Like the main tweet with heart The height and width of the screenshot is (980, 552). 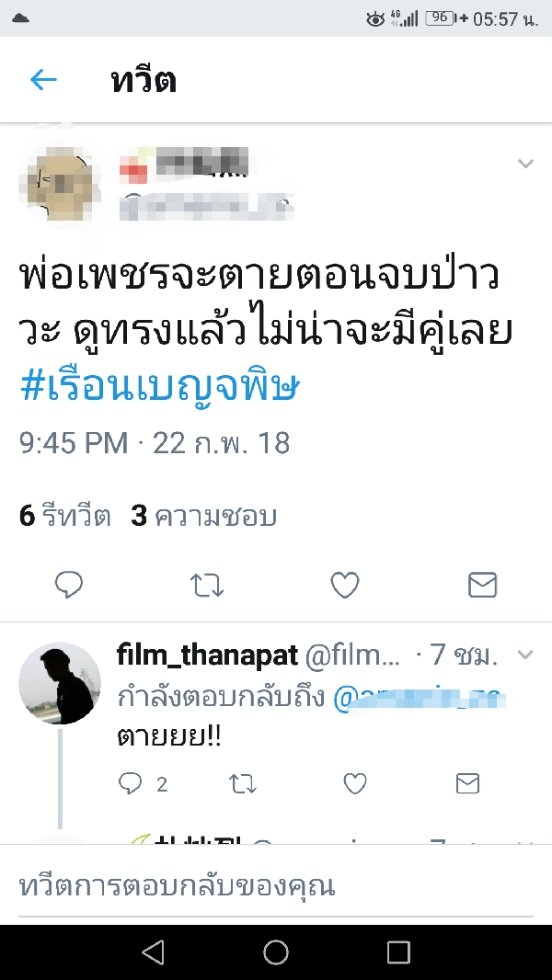point(344,585)
